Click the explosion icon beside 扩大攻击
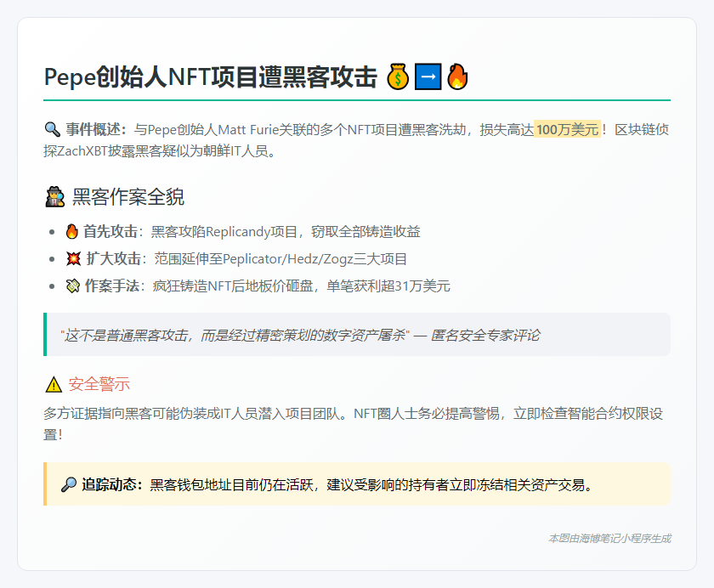Image resolution: width=714 pixels, height=588 pixels. [x=73, y=259]
